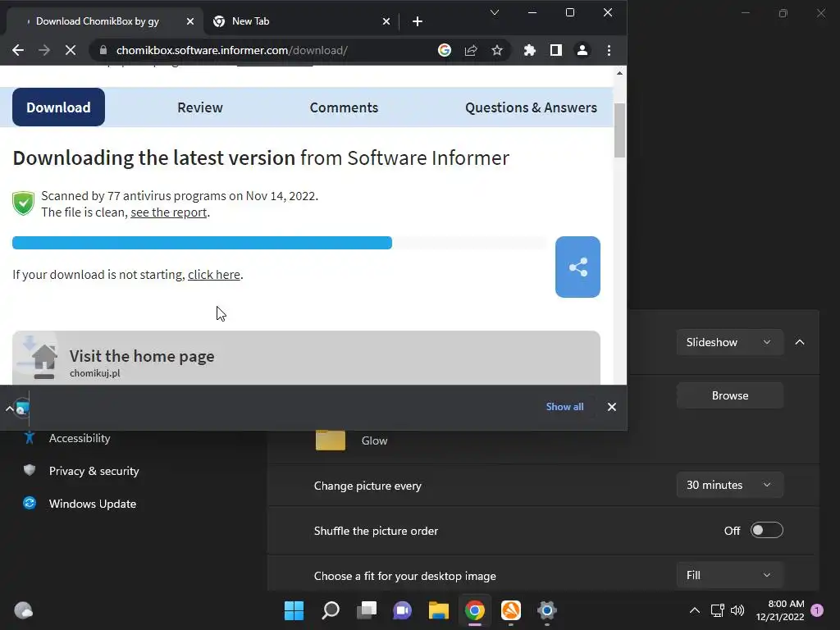Open the Chrome profile menu
840x630 pixels.
(x=582, y=50)
